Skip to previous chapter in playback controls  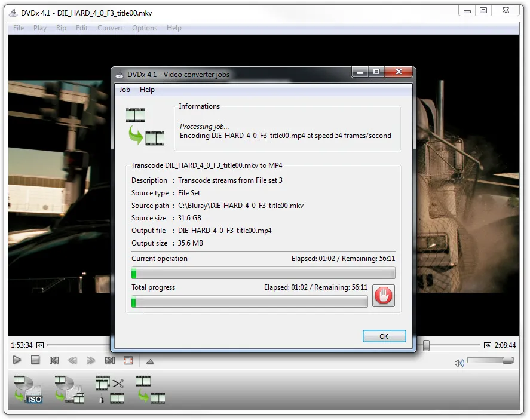54,360
